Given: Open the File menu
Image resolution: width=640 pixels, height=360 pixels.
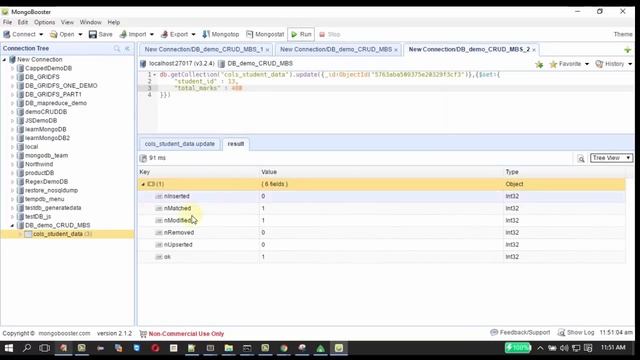Looking at the screenshot, I should pyautogui.click(x=7, y=22).
